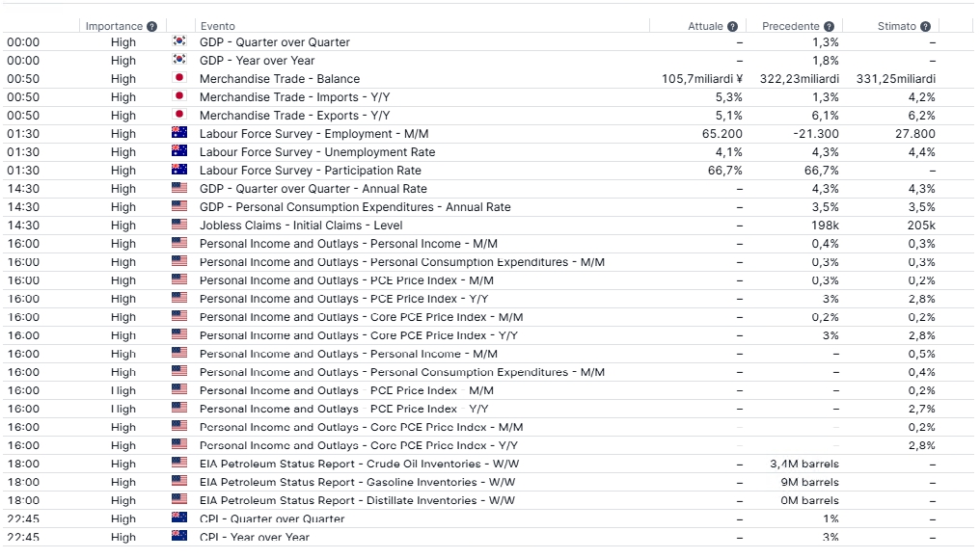
Task: Click Japan flag in Merchandise Trade Balance row
Action: pos(178,79)
